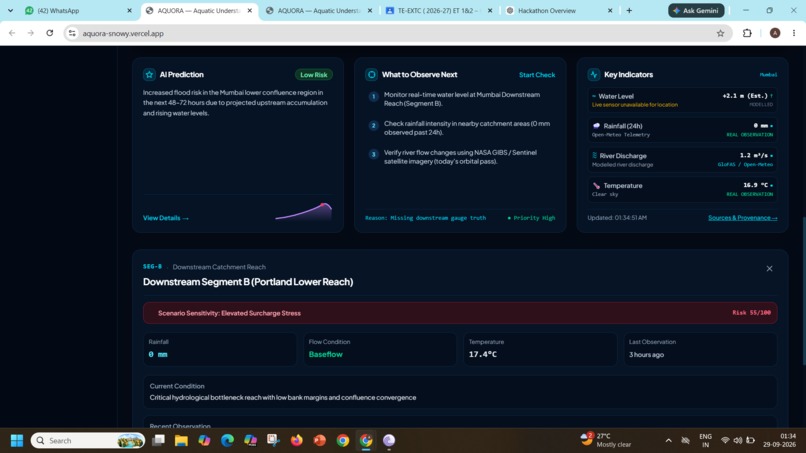Open the Copilot icon in the taskbar
Screen dimensions: 806x453
click(x=204, y=441)
